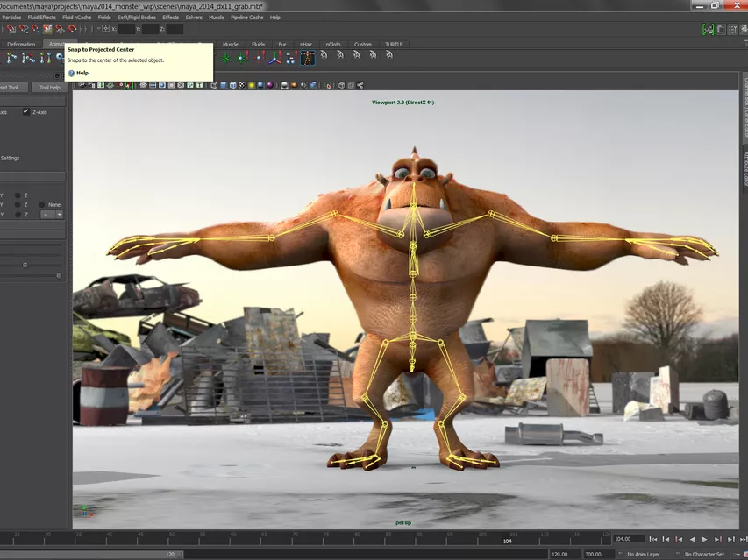Click the upper tool settings slider handle
748x560 pixels.
25,265
